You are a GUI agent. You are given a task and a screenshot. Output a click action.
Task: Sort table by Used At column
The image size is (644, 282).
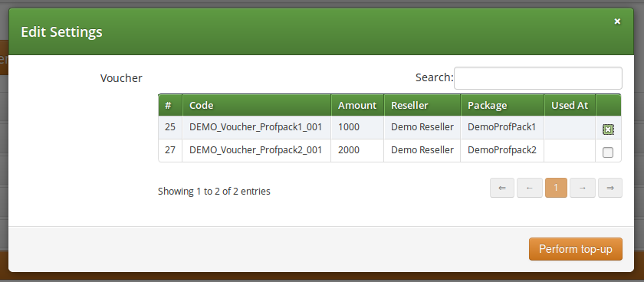click(x=570, y=106)
